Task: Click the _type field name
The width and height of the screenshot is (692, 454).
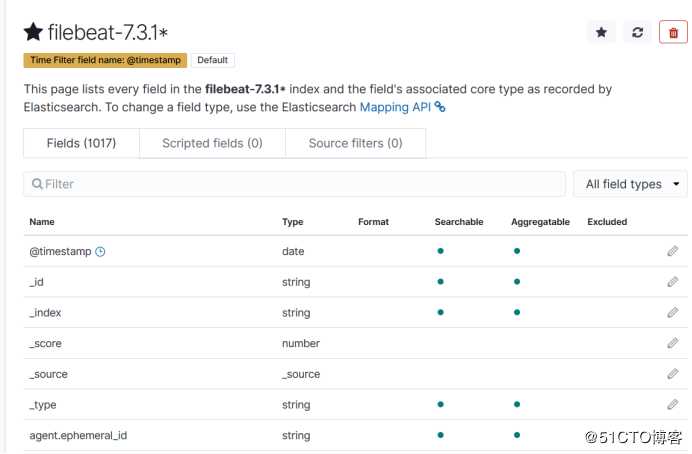Action: click(x=43, y=405)
